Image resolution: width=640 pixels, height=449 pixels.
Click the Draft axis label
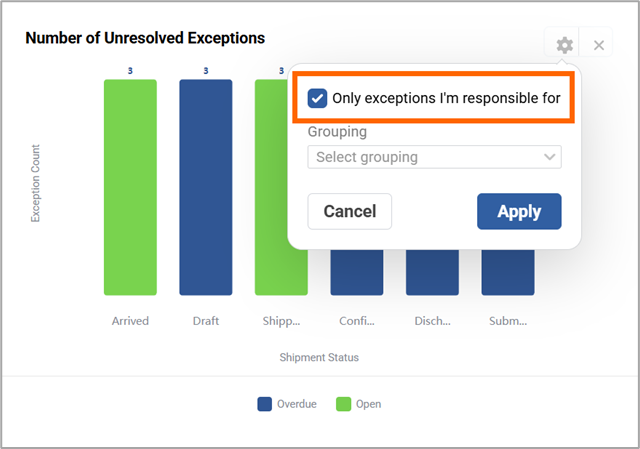tap(206, 321)
